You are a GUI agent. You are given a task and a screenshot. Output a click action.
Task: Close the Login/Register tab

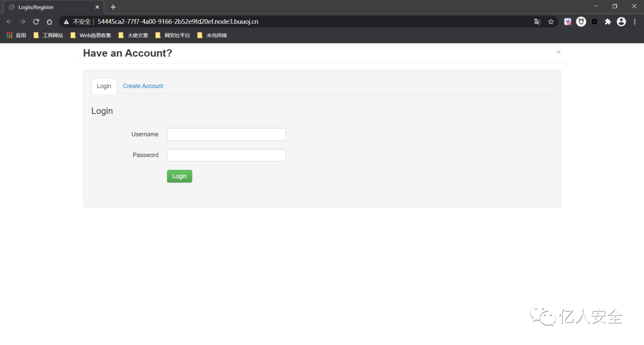point(97,7)
